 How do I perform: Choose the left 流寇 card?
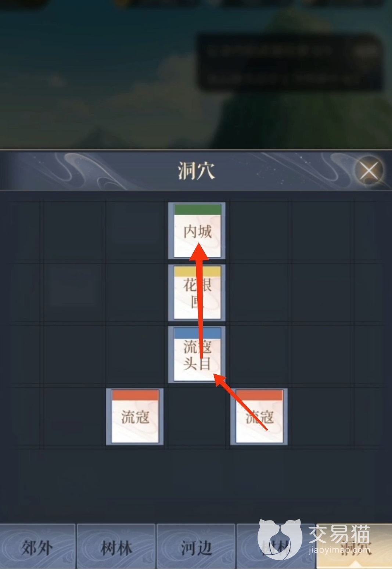coord(135,417)
